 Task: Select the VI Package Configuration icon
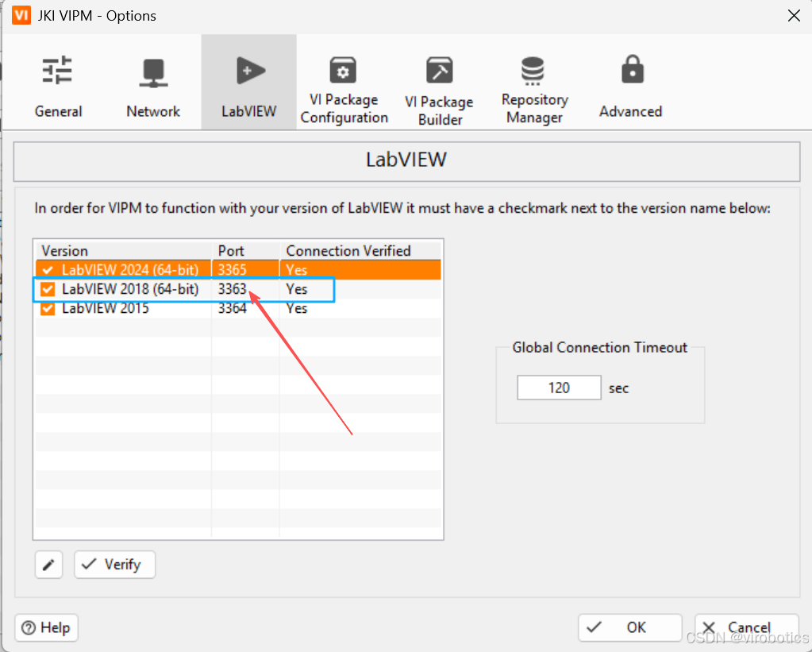[343, 69]
